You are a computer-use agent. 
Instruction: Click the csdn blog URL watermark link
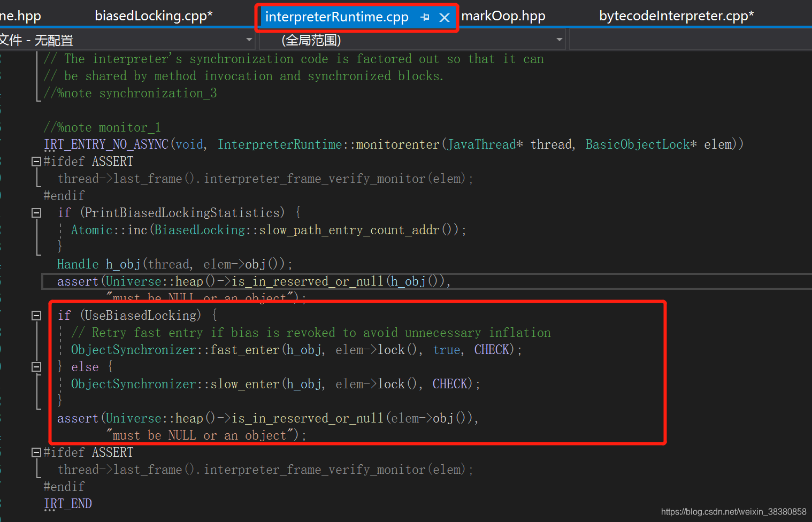pos(733,512)
